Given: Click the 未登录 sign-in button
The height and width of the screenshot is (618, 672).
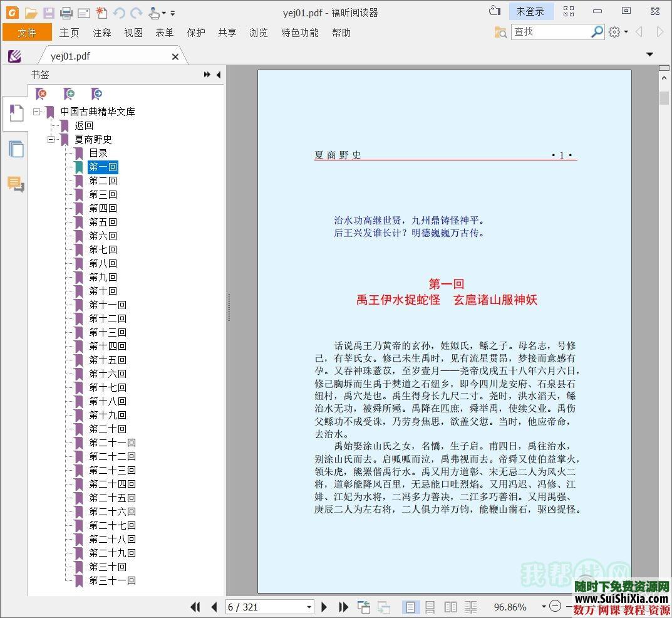Looking at the screenshot, I should tap(530, 11).
